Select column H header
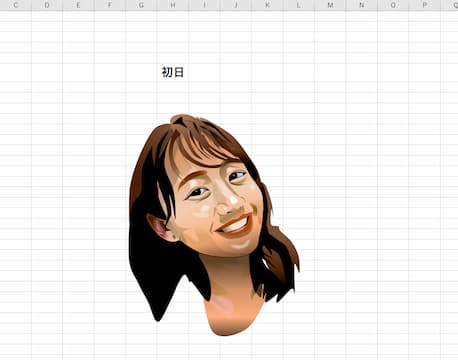The image size is (458, 360). click(x=173, y=5)
